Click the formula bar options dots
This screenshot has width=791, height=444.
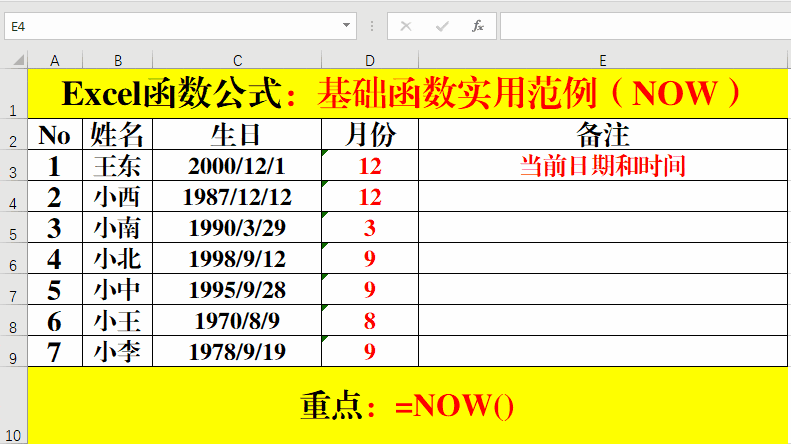(x=372, y=26)
